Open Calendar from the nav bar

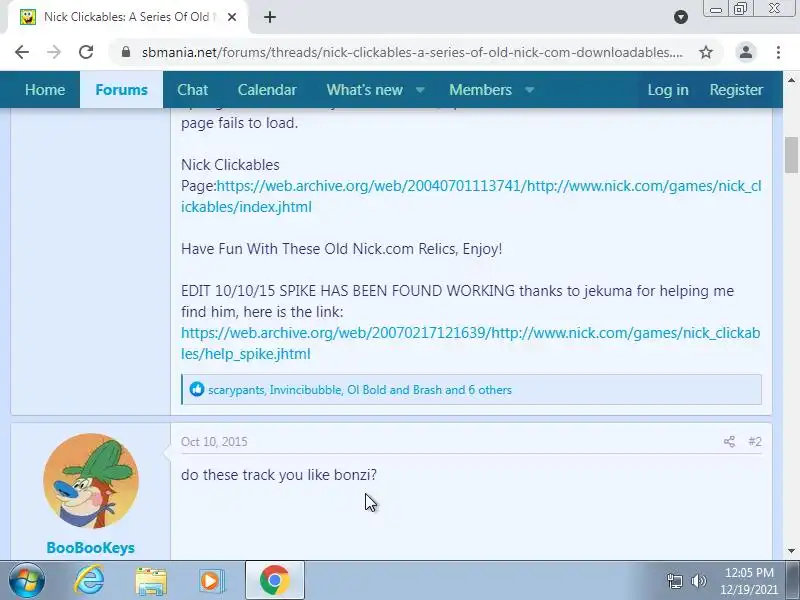[x=267, y=90]
